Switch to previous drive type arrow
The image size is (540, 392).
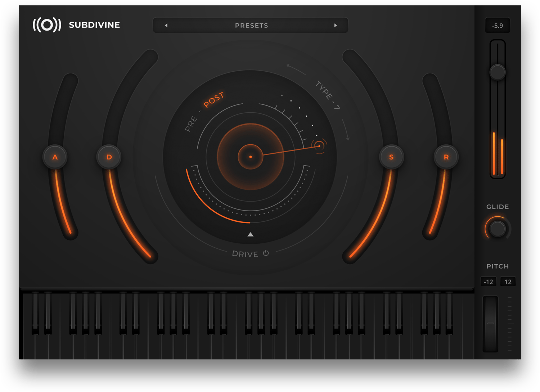tap(296, 69)
